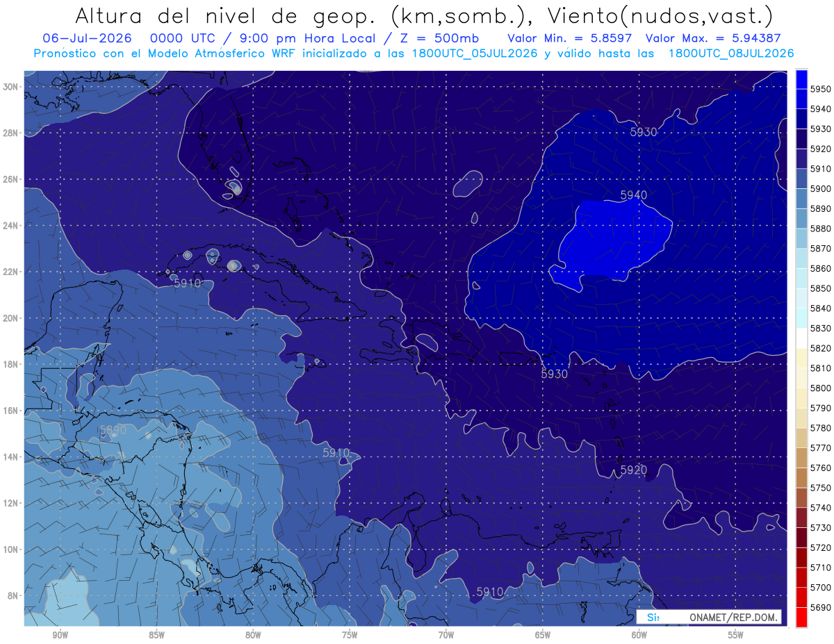Click the chart title 'Altura del nivel de geop.'

227,16
